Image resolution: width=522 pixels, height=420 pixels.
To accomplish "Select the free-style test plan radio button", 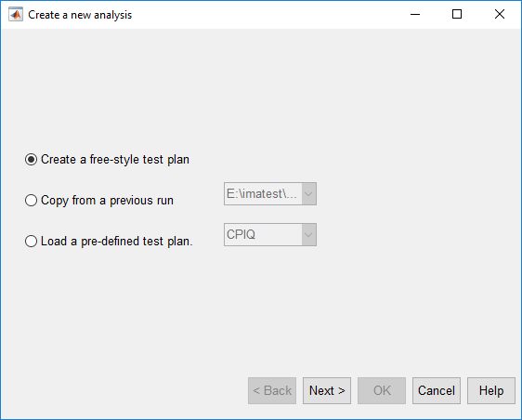I will 31,160.
